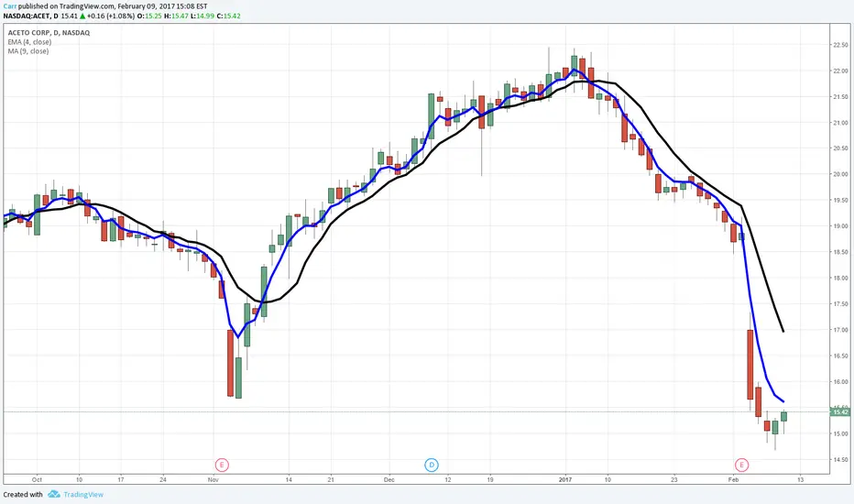Click the 23 date axis label

tap(674, 480)
